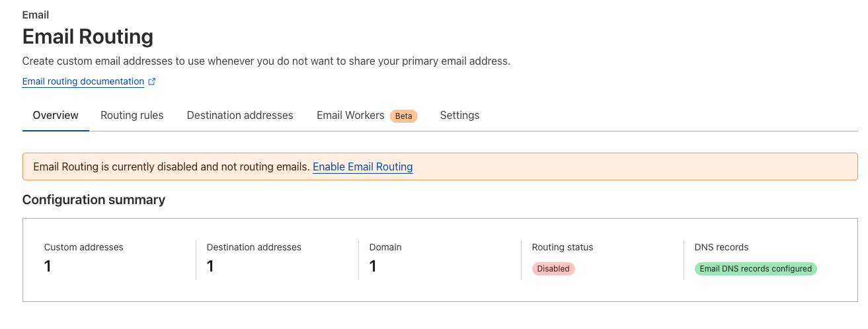The width and height of the screenshot is (868, 329).
Task: Click the red Disabled status badge
Action: click(x=553, y=269)
